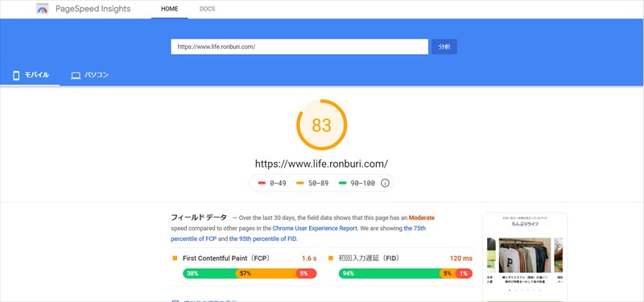
Task: Follow the 95th percentile of FID link
Action: [x=263, y=238]
